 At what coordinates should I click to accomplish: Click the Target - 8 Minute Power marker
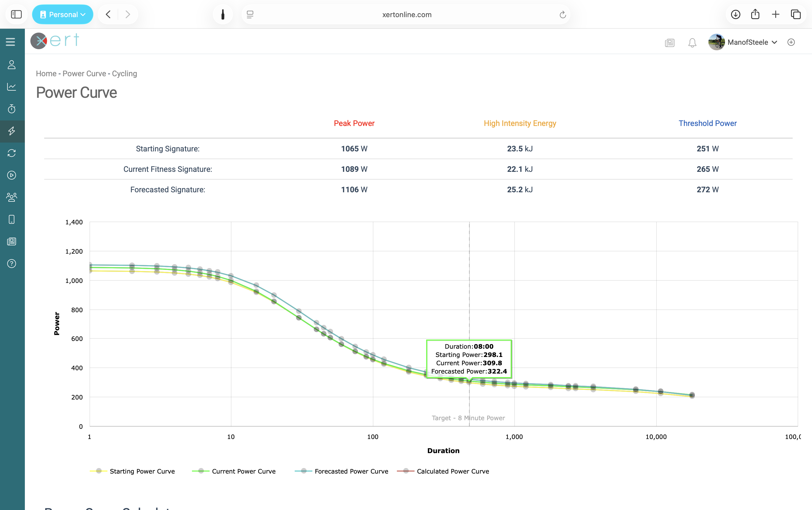tap(468, 418)
